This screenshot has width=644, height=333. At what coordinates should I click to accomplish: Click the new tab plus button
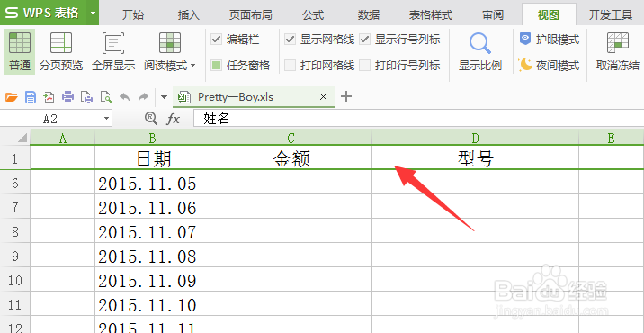coord(346,96)
